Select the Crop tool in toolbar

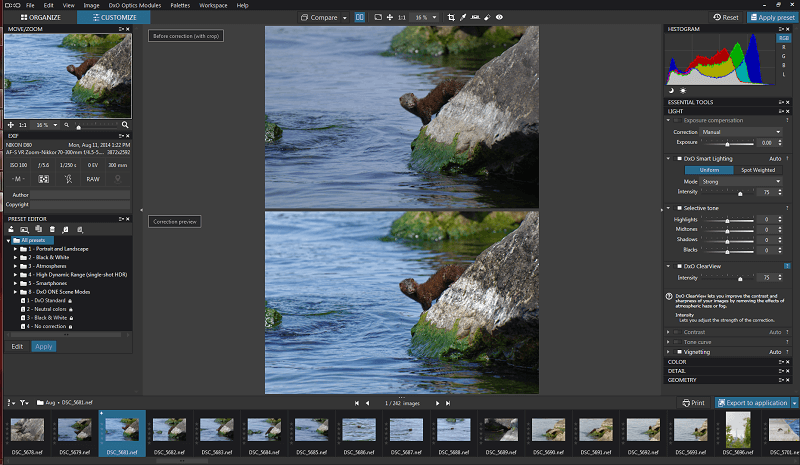pos(452,17)
